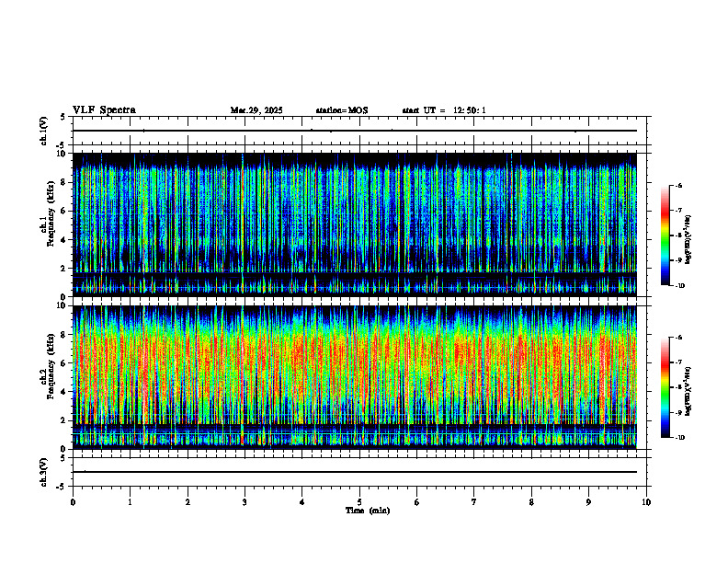Click the "-6" label on ch.2 colorbar
728x563 pixels.
point(678,338)
